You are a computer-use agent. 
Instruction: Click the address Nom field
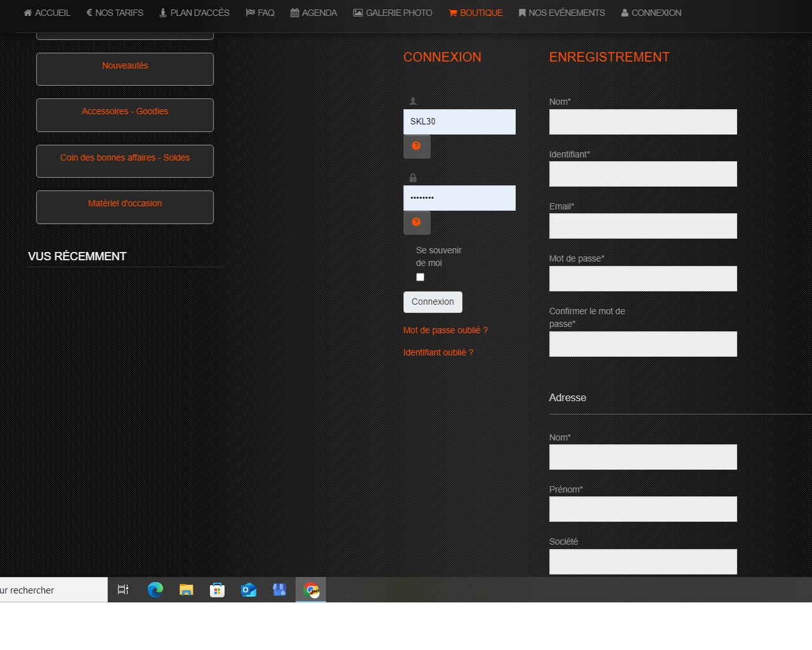(643, 457)
